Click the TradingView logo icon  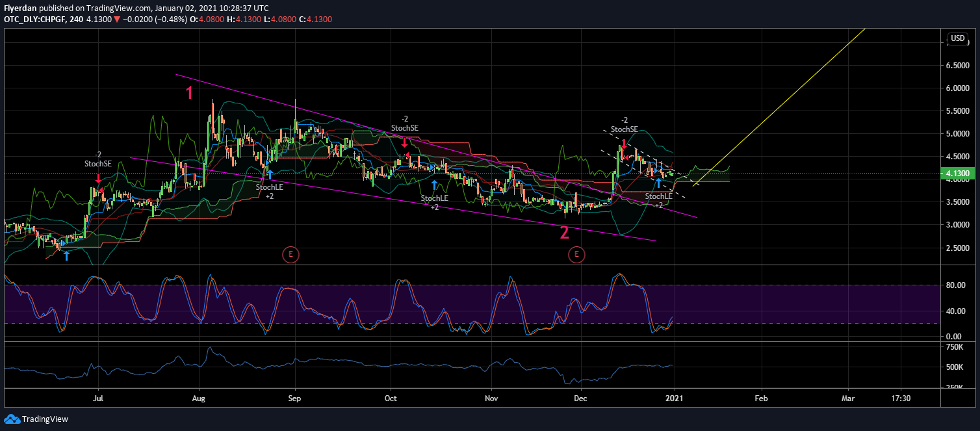(12, 419)
